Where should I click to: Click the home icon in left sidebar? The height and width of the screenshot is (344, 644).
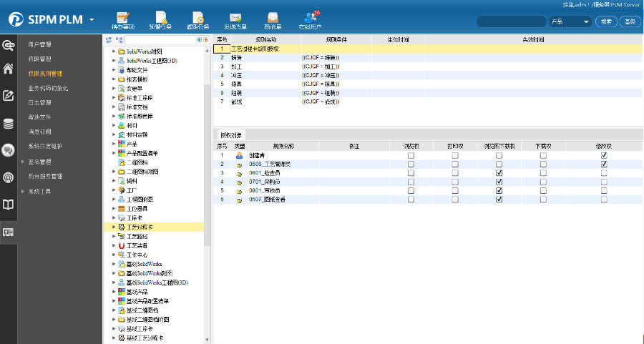coord(9,69)
